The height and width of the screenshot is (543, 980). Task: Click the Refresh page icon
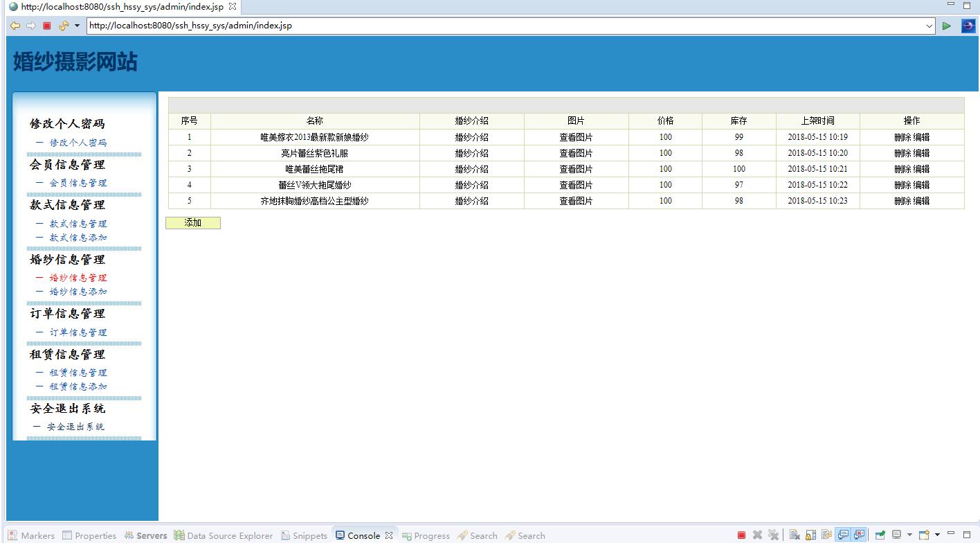(x=64, y=26)
